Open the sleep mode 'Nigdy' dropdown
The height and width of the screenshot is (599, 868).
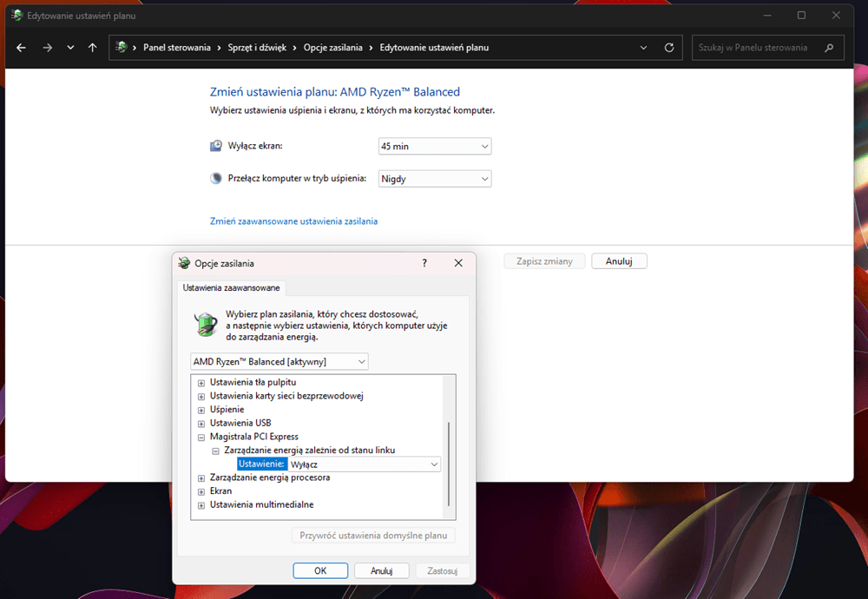pos(435,179)
